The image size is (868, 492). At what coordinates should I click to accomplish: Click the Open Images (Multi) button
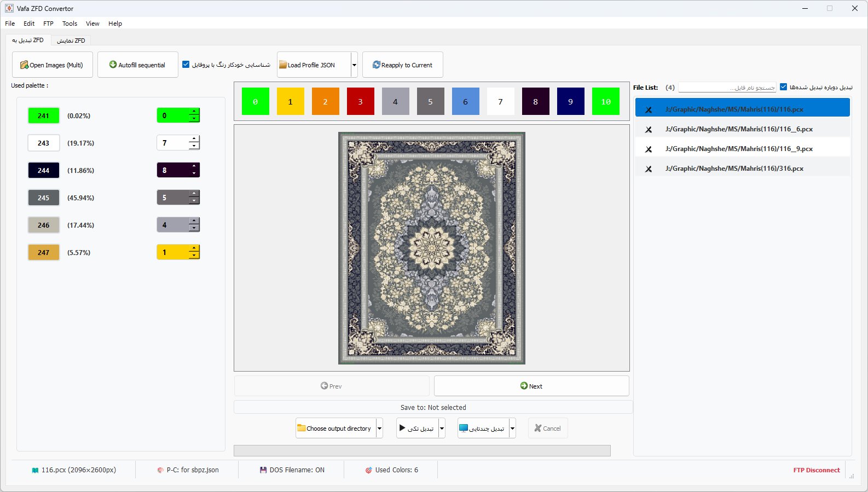point(53,65)
